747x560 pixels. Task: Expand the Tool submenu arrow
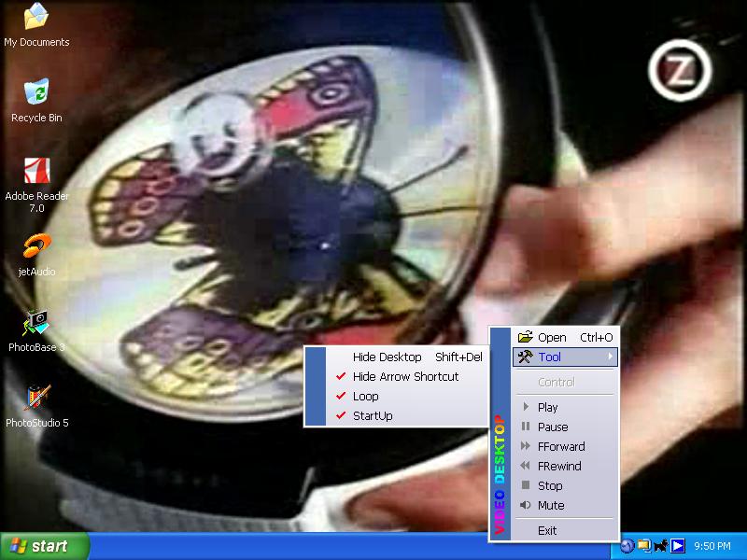[611, 357]
